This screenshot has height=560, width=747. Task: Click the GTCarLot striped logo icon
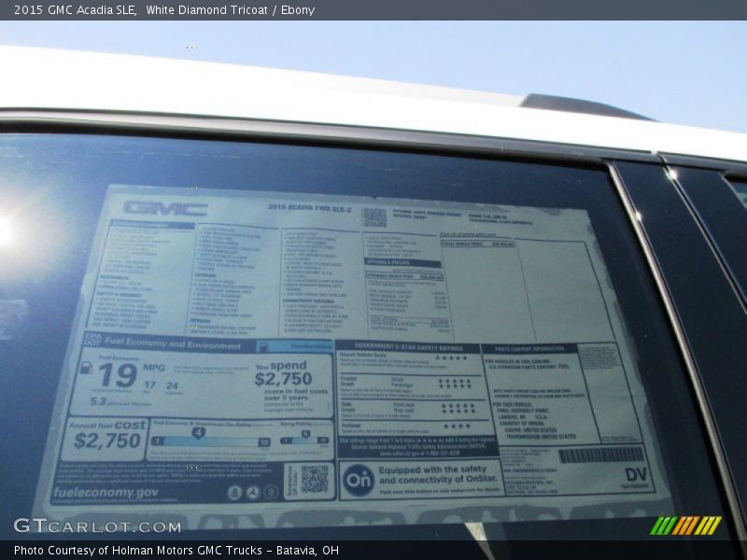coord(685,525)
